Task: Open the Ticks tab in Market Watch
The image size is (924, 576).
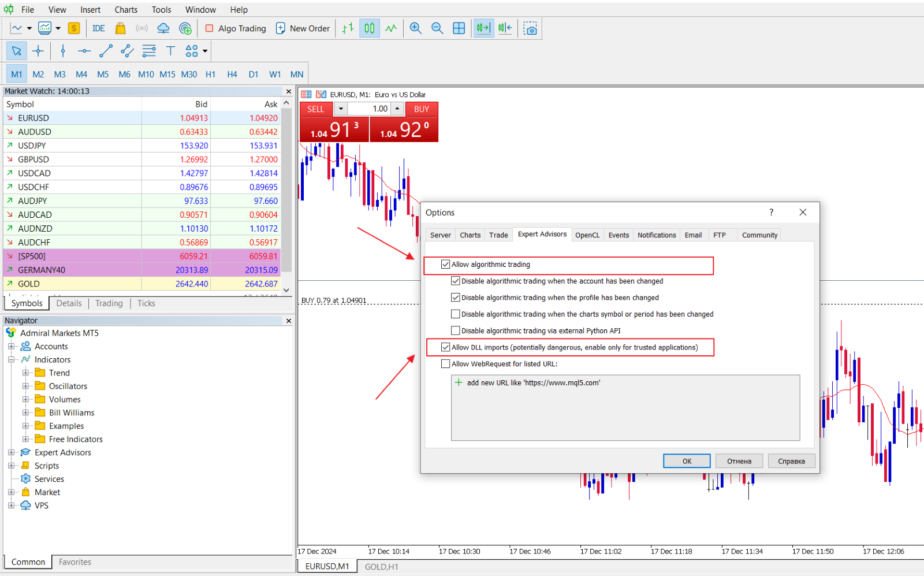Action: (146, 303)
